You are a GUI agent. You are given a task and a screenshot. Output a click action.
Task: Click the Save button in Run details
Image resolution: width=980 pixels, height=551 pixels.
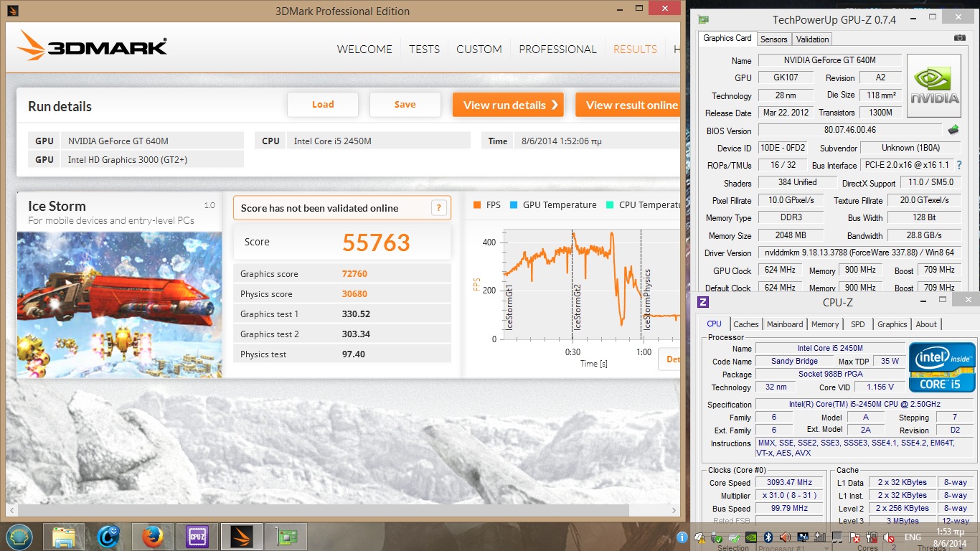click(405, 105)
